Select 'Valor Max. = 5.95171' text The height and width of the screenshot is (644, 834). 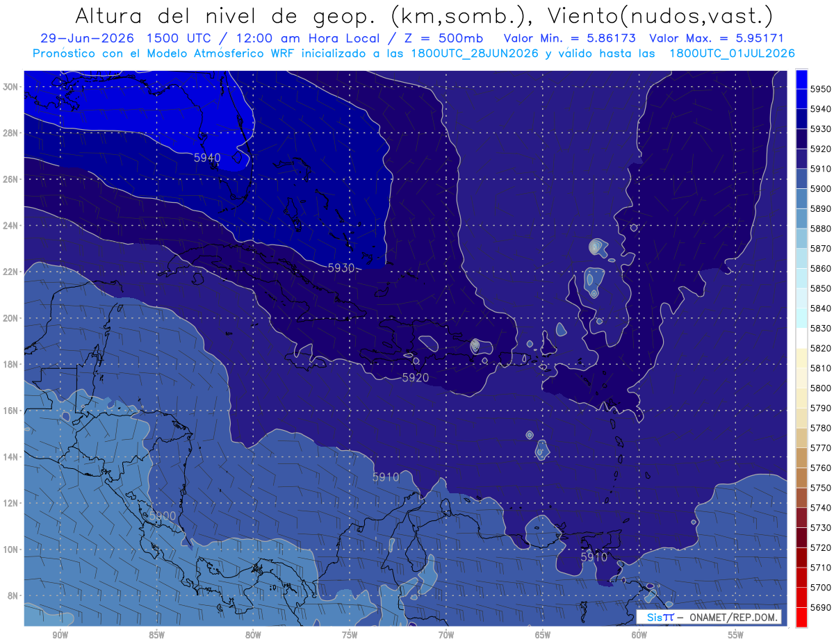(x=717, y=39)
